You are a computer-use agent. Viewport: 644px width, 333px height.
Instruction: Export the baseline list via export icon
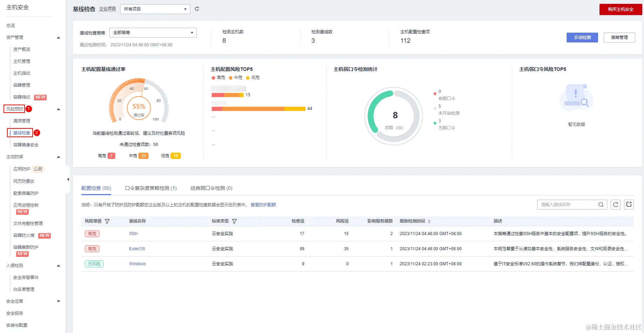point(629,204)
